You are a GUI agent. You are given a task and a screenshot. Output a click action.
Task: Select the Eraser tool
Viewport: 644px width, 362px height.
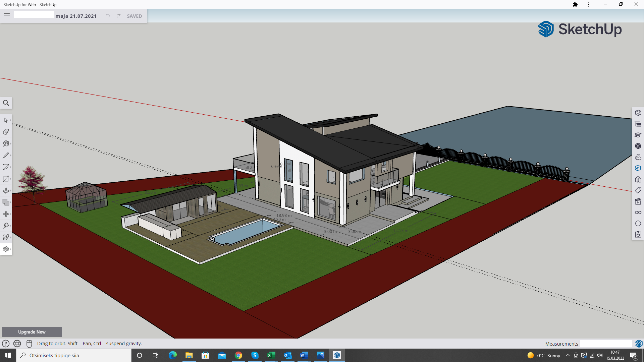click(6, 132)
